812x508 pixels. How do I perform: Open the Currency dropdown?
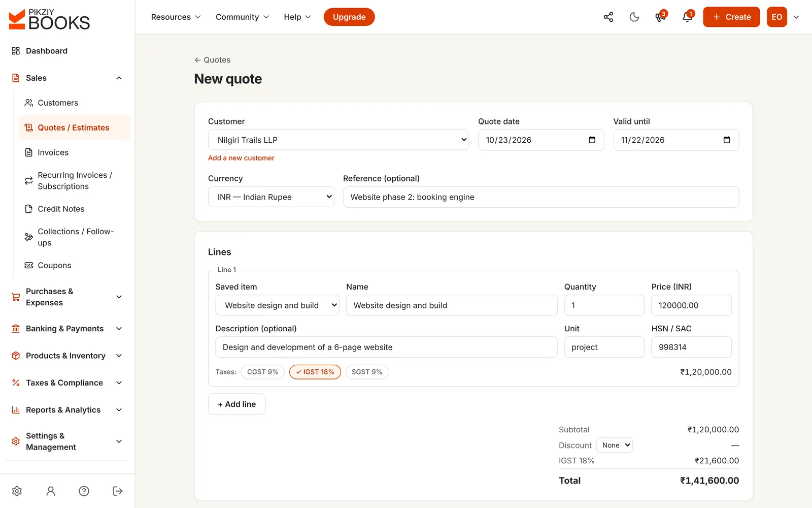point(271,197)
